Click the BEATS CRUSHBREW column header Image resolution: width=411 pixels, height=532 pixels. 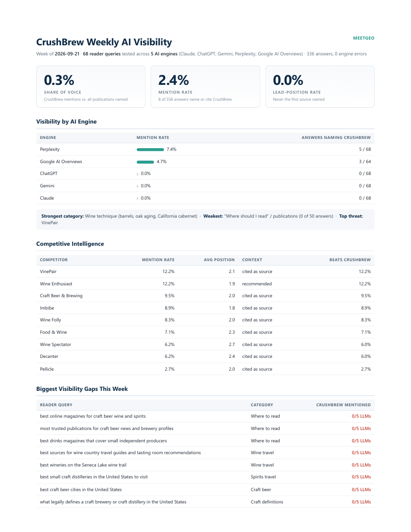tap(350, 260)
